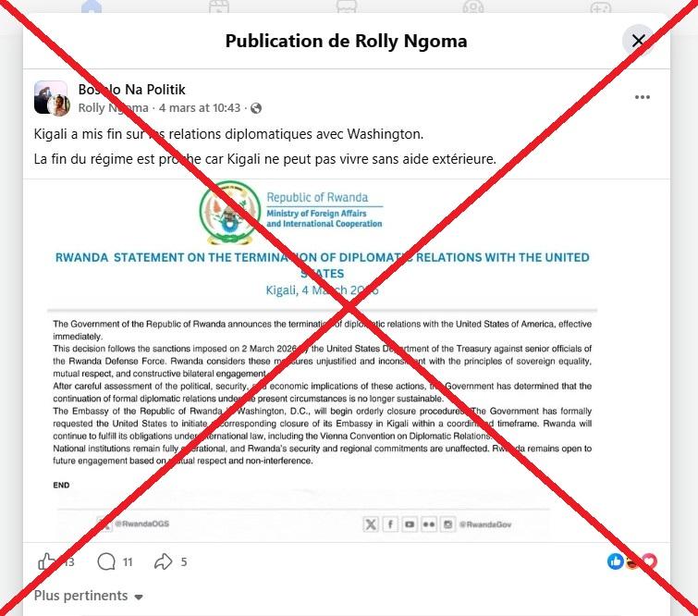Open the Groups tab in top bar

tap(473, 7)
